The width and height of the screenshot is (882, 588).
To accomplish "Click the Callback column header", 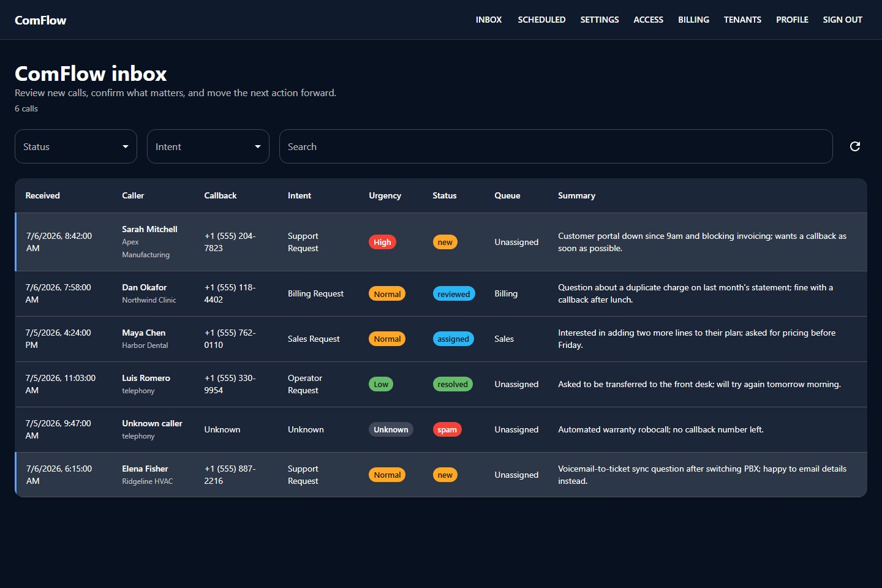I will tap(221, 195).
